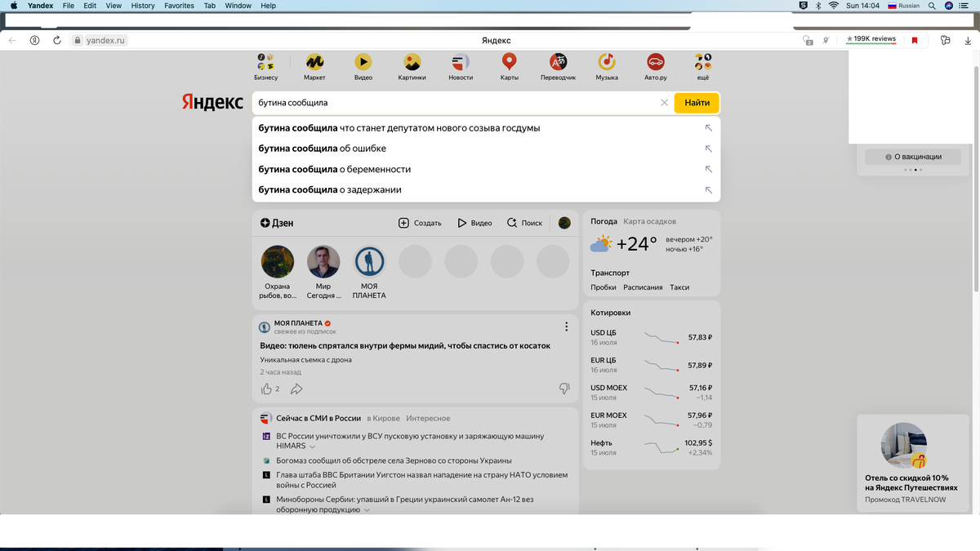Image resolution: width=980 pixels, height=551 pixels.
Task: Open 'Мир Сегодня' channel avatar
Action: (x=323, y=262)
